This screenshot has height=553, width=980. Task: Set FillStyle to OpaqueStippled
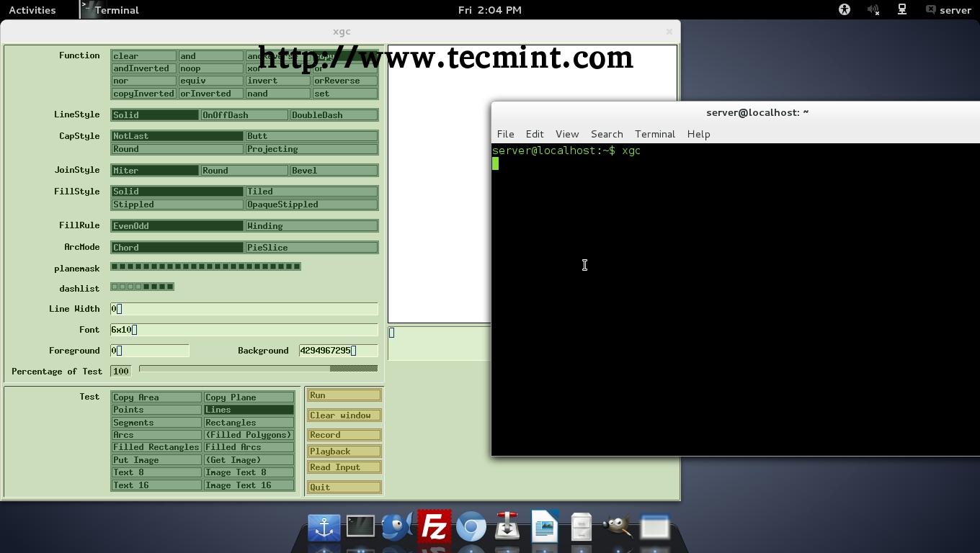311,204
